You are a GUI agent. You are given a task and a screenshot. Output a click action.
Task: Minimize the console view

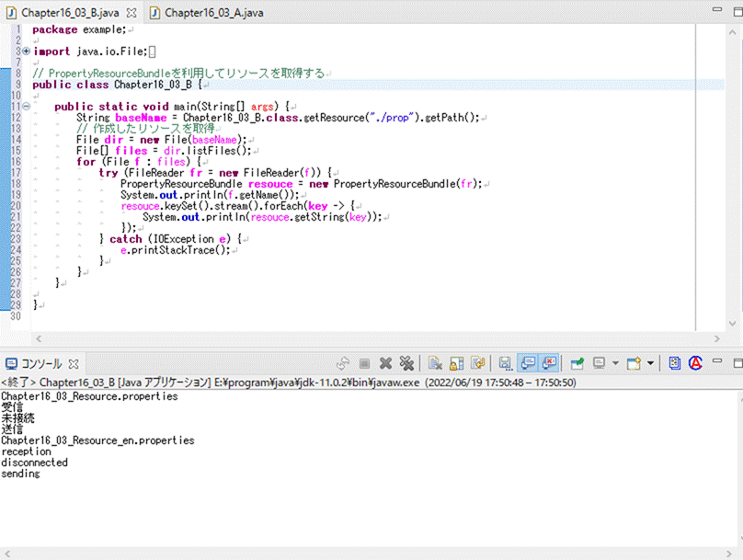tap(717, 361)
